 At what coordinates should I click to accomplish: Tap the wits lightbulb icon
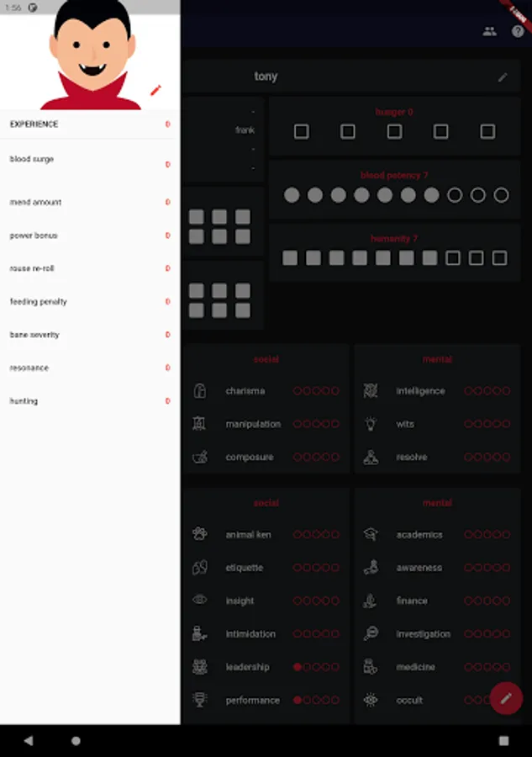[x=371, y=423]
